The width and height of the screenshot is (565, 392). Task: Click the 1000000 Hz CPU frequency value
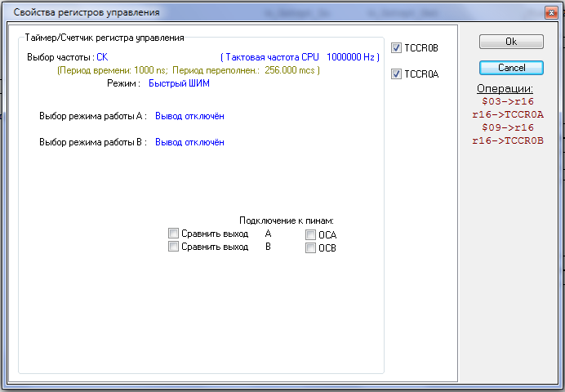tap(349, 57)
